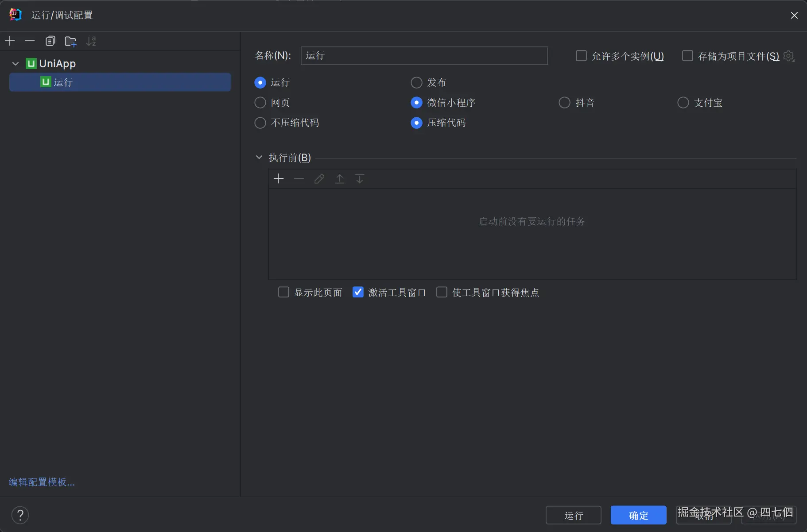This screenshot has height=532, width=807.
Task: Add a new run configuration
Action: (x=9, y=41)
